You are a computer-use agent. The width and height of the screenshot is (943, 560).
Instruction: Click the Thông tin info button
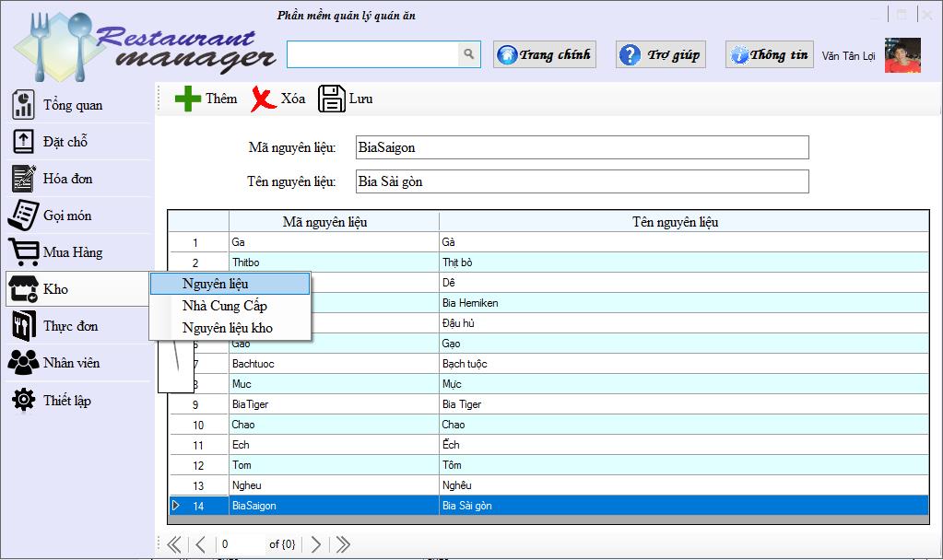click(769, 54)
